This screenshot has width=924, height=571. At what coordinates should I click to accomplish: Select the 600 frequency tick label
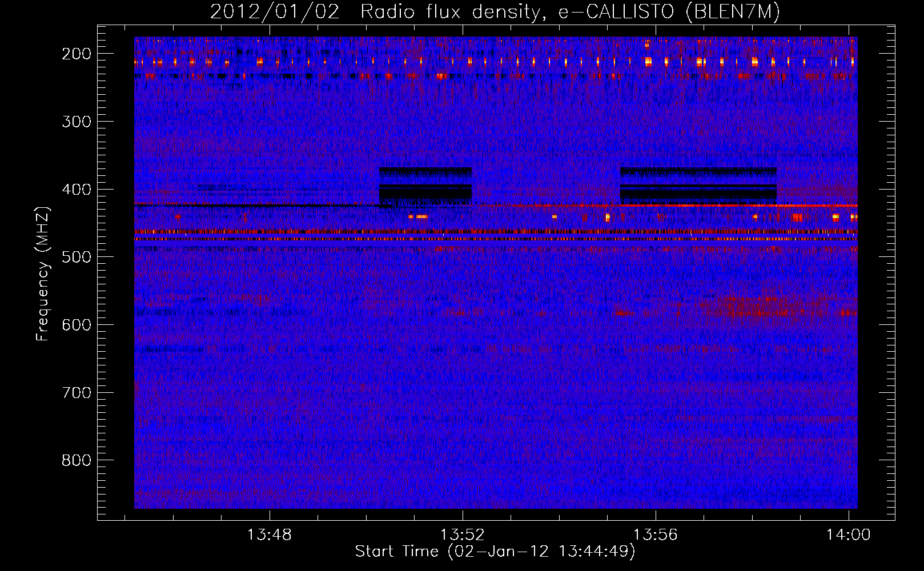[x=77, y=325]
